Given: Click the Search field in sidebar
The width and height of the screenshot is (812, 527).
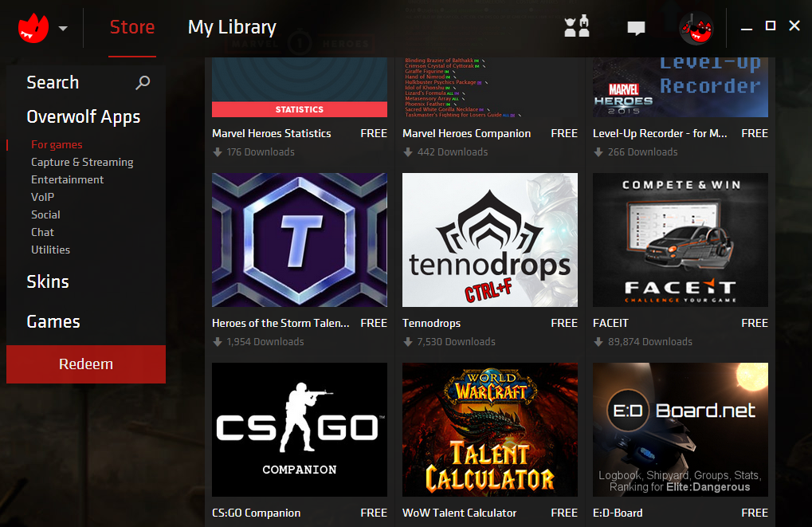Looking at the screenshot, I should [86, 82].
